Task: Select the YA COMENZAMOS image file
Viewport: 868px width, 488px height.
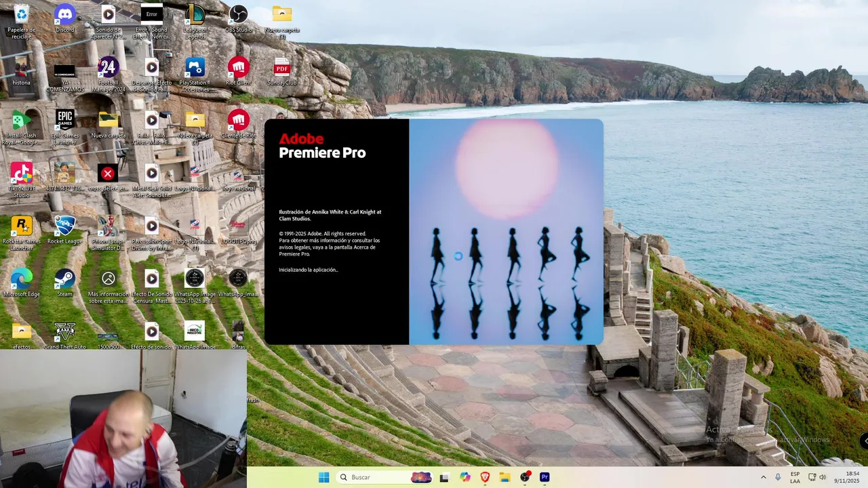Action: [64, 75]
